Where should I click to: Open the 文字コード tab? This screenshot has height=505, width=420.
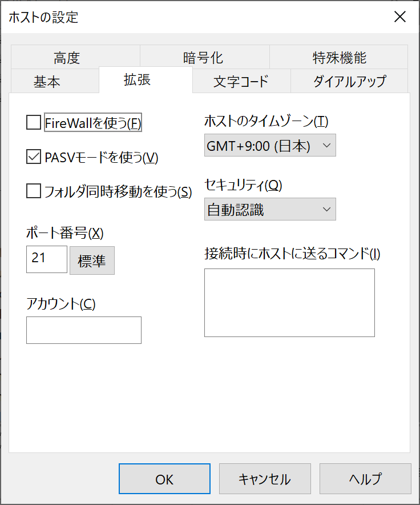point(241,82)
